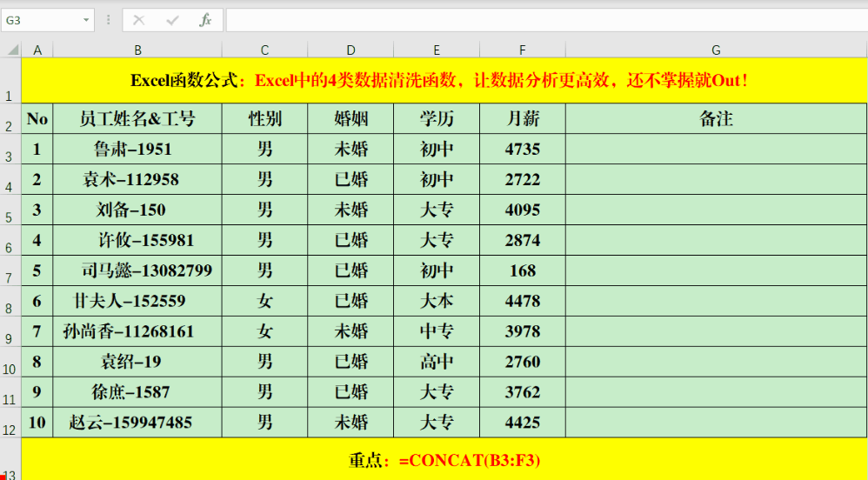The width and height of the screenshot is (868, 480).
Task: Click the 性别 header cell
Action: [264, 118]
